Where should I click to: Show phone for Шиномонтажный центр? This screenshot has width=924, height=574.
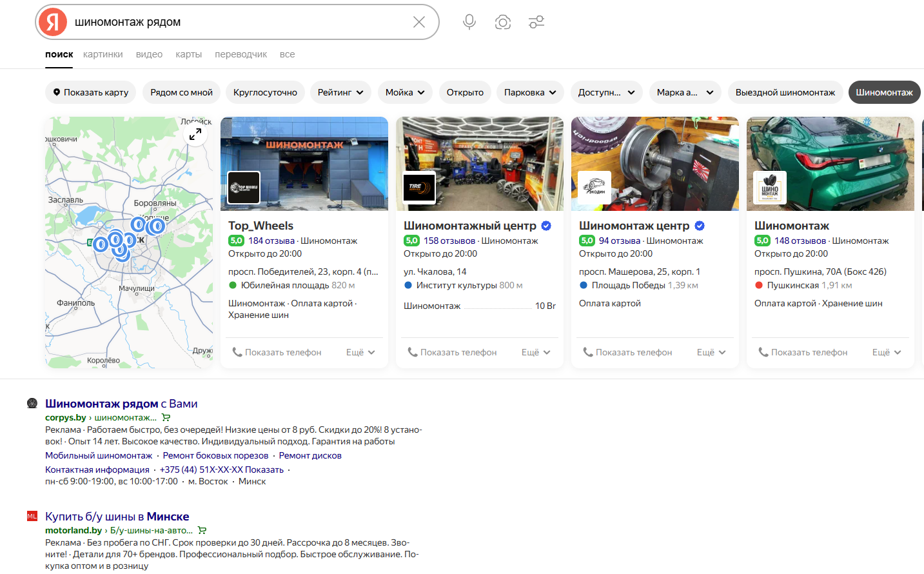point(452,352)
